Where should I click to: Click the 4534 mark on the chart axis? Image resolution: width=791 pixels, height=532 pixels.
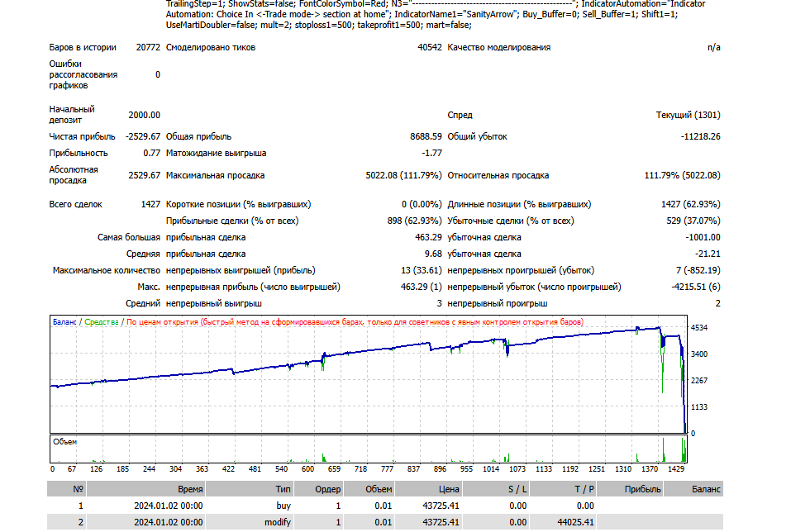coord(699,328)
